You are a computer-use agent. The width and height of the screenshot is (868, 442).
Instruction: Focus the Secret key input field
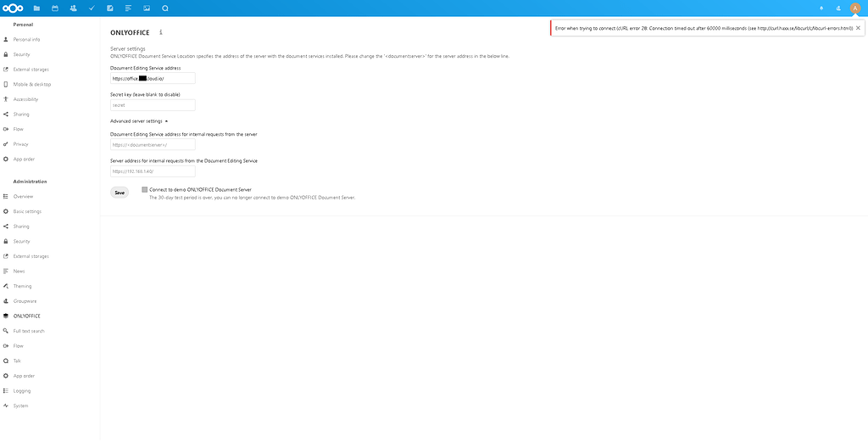(x=153, y=105)
